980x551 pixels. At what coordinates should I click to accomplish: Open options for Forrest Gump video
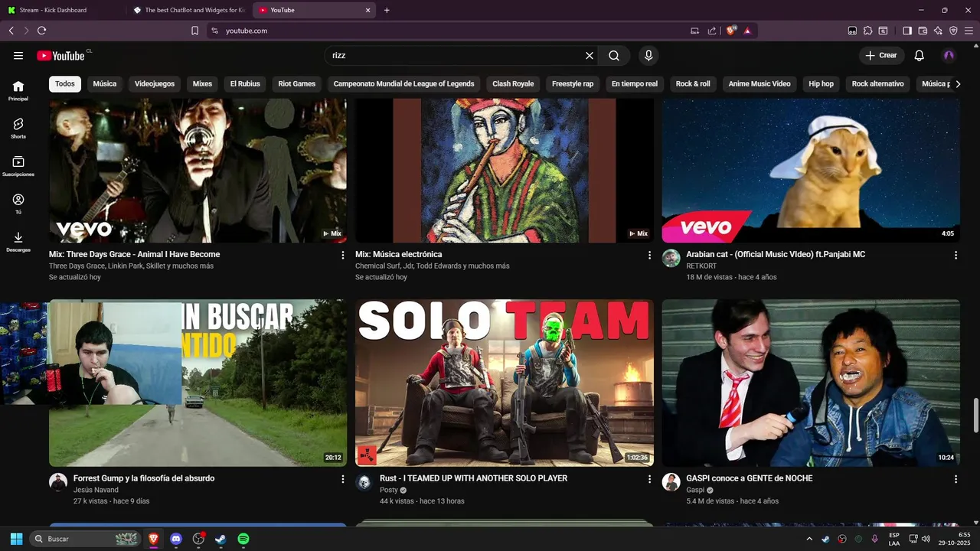tap(342, 479)
